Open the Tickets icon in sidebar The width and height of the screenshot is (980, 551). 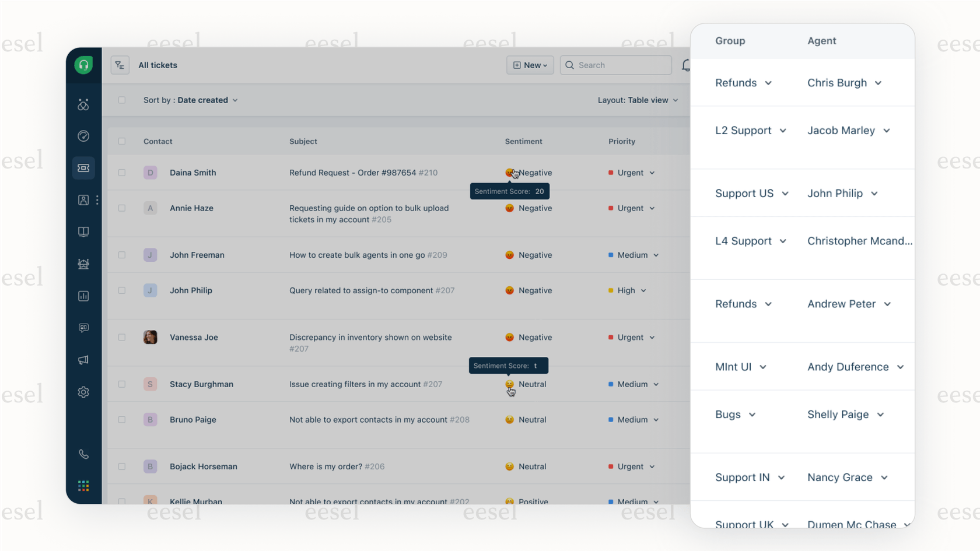tap(83, 168)
